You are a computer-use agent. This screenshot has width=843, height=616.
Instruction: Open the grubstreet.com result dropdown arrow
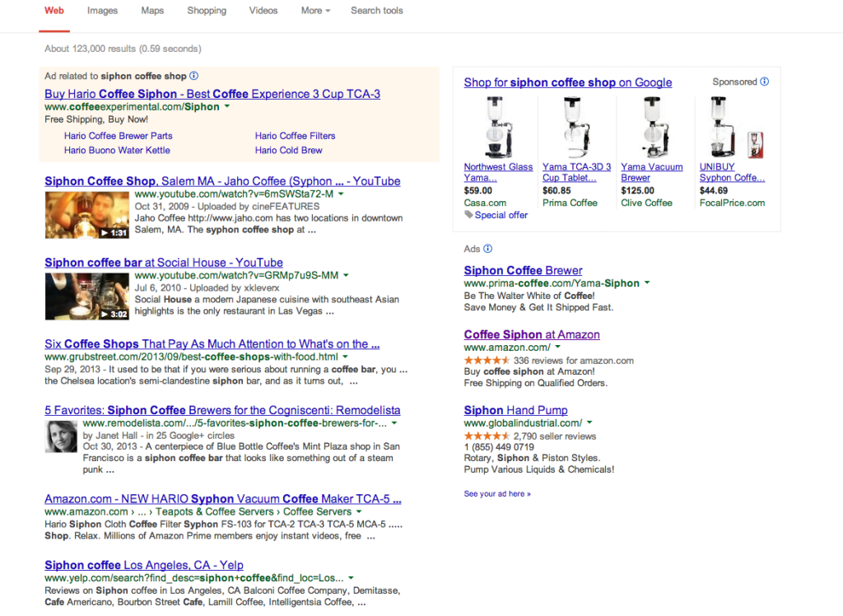pos(346,357)
